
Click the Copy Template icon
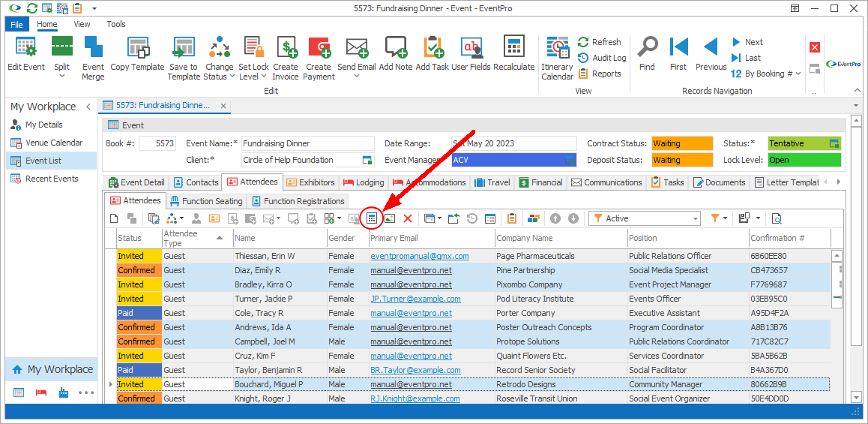pos(137,47)
